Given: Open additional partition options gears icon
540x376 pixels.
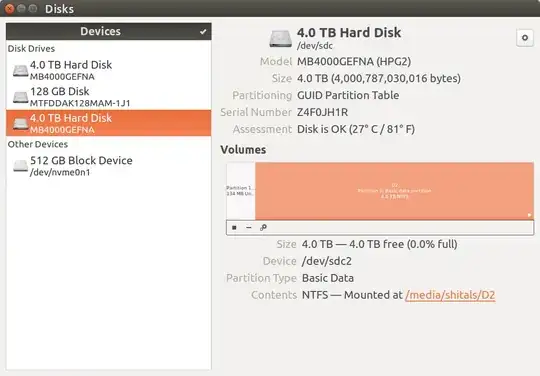Looking at the screenshot, I should (263, 227).
